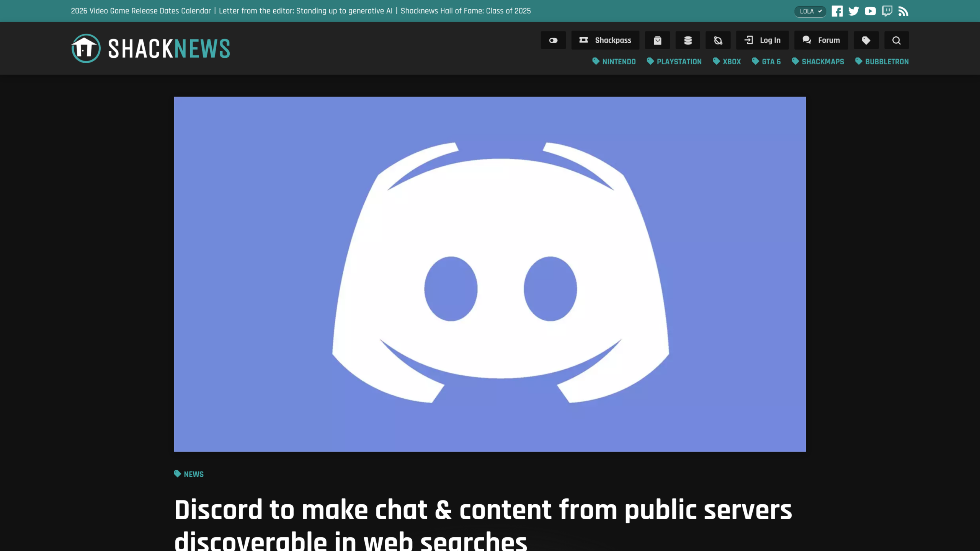
Task: Select the GTA 6 topic tag
Action: [x=766, y=62]
